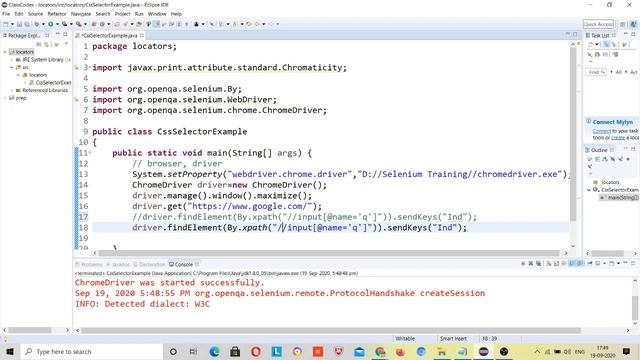Image resolution: width=640 pixels, height=360 pixels.
Task: Click the Find field in Task List
Action: [x=596, y=72]
